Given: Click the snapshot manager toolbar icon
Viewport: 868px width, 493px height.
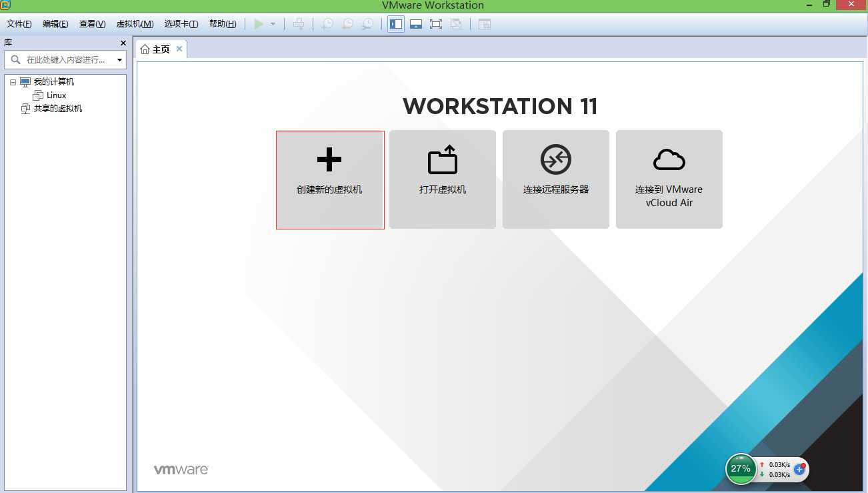Looking at the screenshot, I should coord(367,24).
